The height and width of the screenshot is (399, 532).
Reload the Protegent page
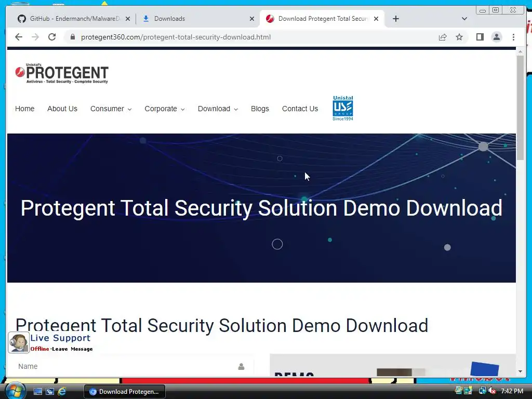(52, 37)
